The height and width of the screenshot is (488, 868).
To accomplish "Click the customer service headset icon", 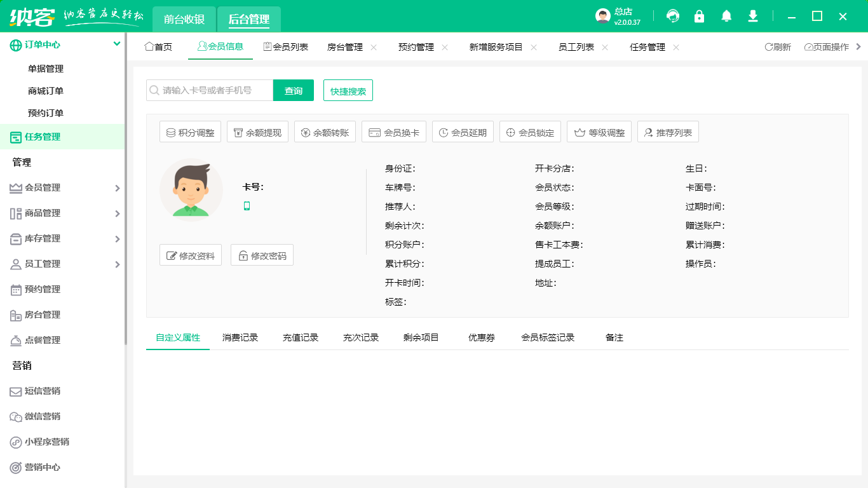I will (x=673, y=17).
